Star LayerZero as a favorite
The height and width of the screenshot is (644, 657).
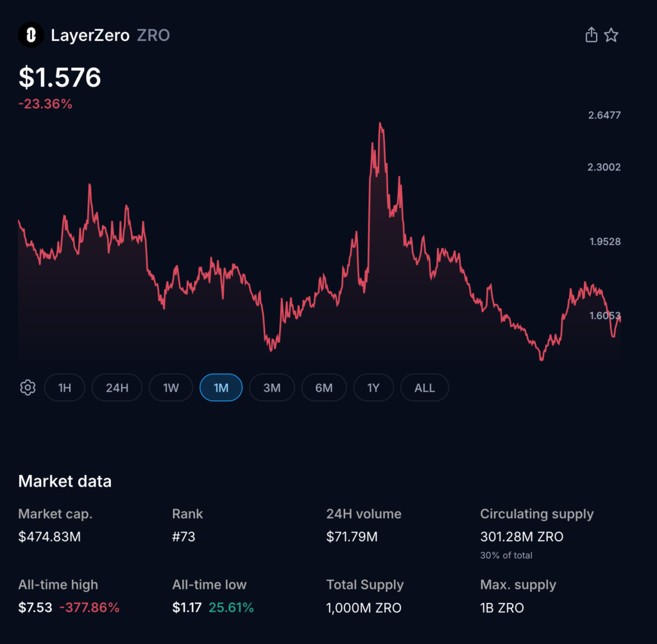point(611,35)
